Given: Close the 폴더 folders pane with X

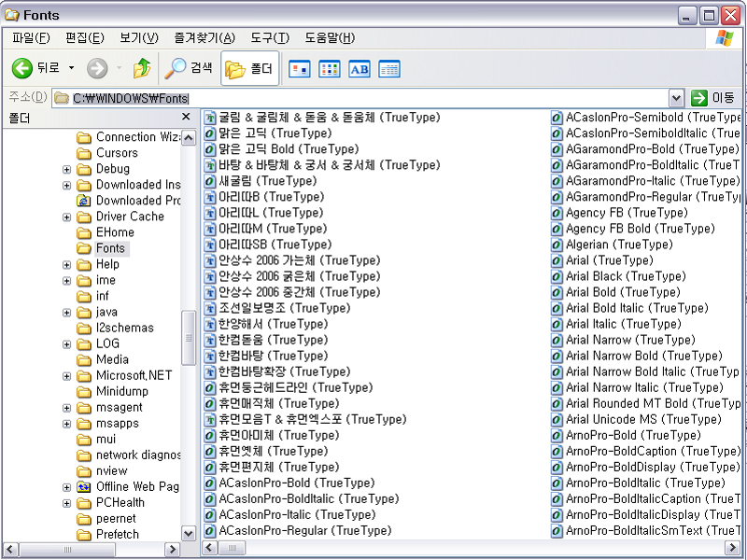Looking at the screenshot, I should pyautogui.click(x=186, y=117).
